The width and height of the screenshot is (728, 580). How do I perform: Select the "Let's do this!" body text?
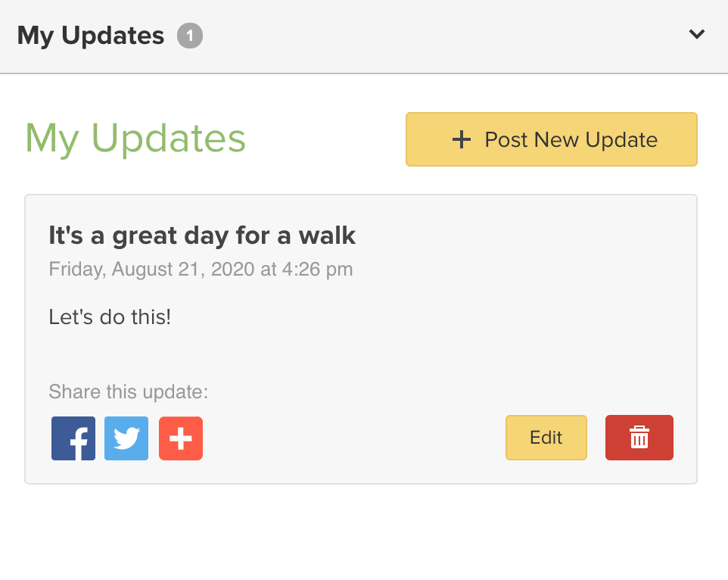(x=110, y=317)
